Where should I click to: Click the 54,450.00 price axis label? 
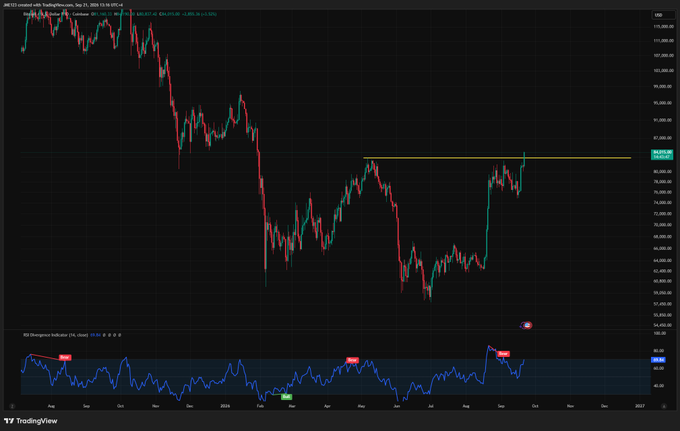tap(663, 325)
